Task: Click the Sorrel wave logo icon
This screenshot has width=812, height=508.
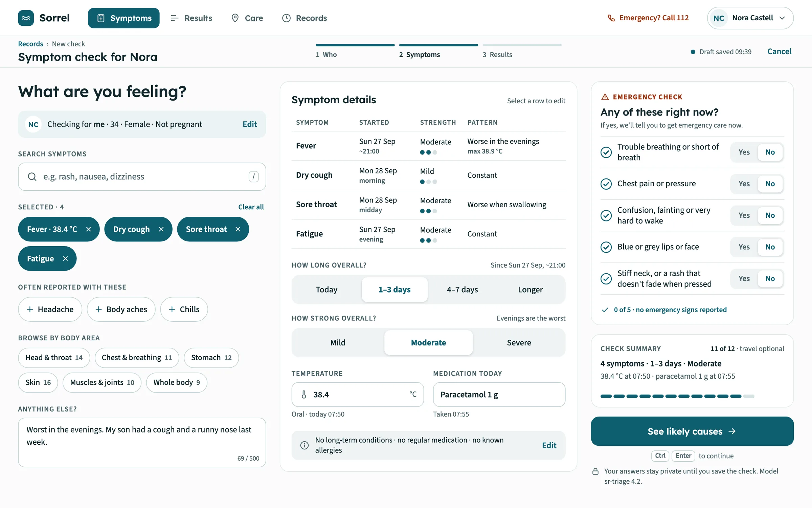Action: [26, 18]
